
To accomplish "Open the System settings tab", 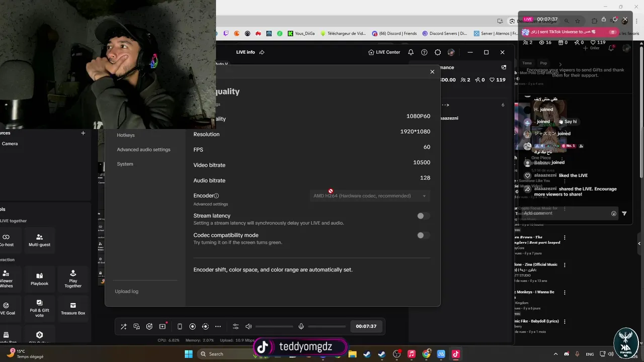I will click(x=125, y=164).
